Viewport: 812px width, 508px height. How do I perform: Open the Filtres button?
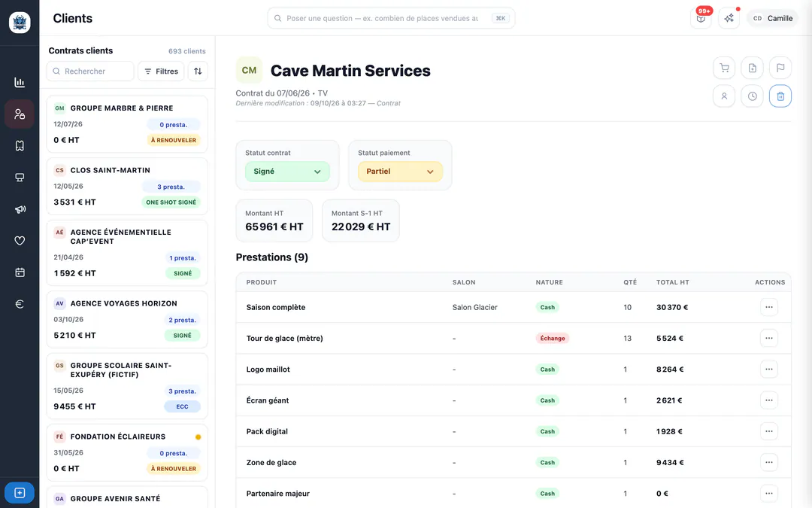click(161, 71)
